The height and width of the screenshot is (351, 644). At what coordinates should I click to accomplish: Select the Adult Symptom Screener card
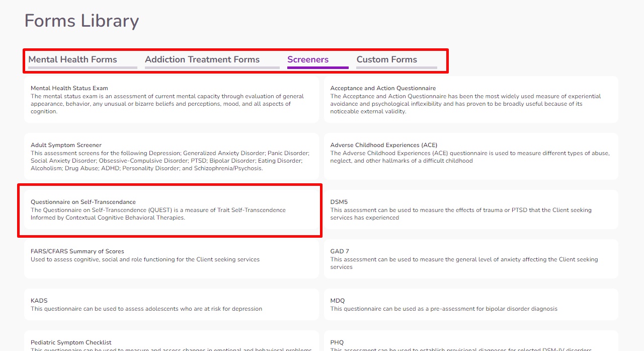click(x=171, y=156)
